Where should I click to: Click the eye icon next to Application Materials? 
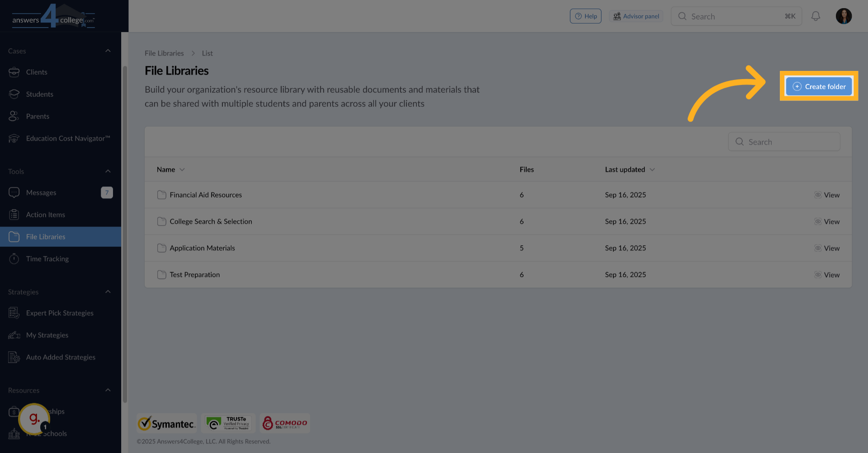817,248
